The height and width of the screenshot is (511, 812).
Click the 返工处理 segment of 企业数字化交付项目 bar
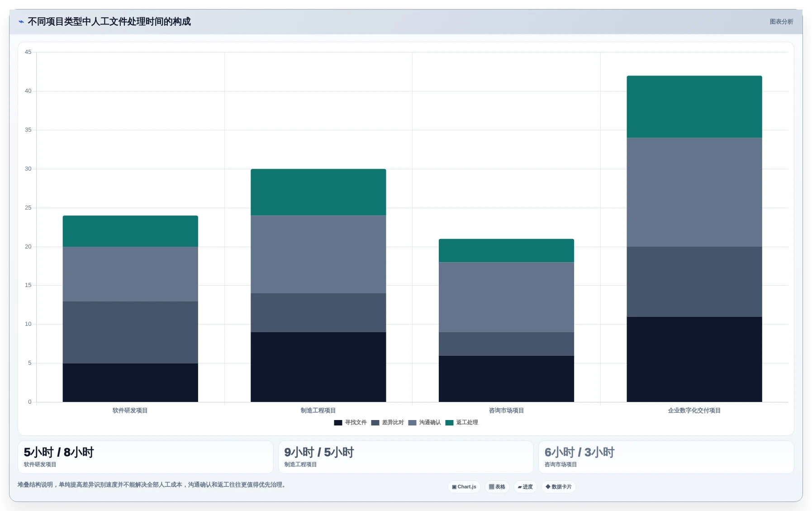694,107
